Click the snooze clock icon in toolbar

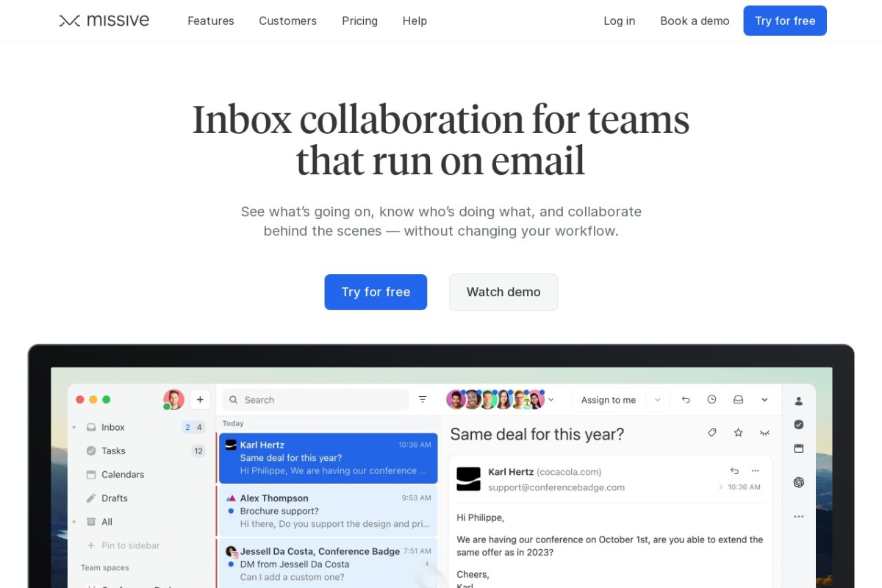[711, 400]
